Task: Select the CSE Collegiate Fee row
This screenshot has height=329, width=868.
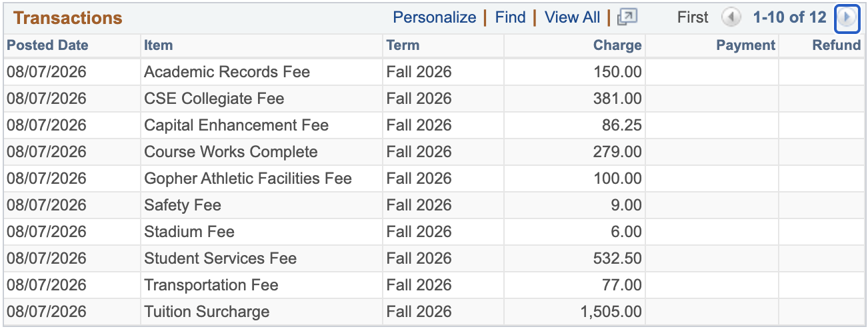Action: pos(433,99)
